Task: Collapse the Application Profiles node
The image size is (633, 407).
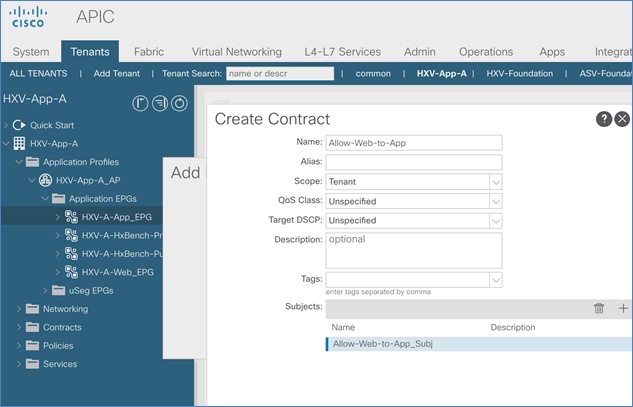Action: (19, 162)
